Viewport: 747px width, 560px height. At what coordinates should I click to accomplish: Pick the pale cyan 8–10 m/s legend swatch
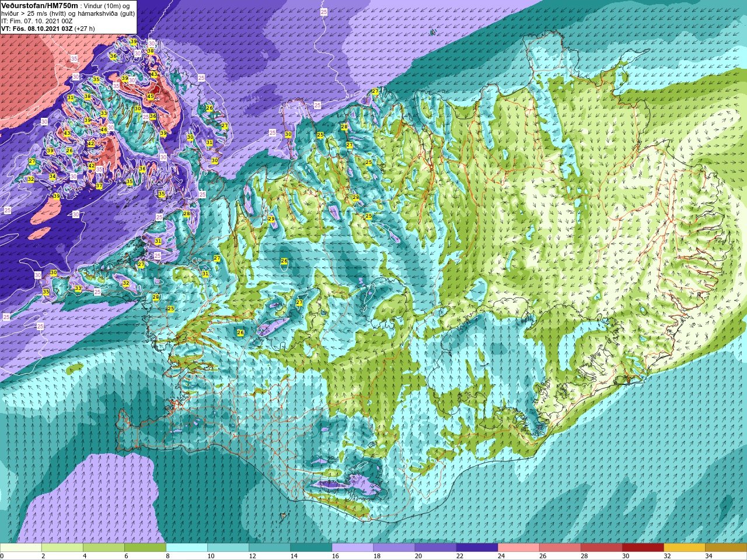187,548
